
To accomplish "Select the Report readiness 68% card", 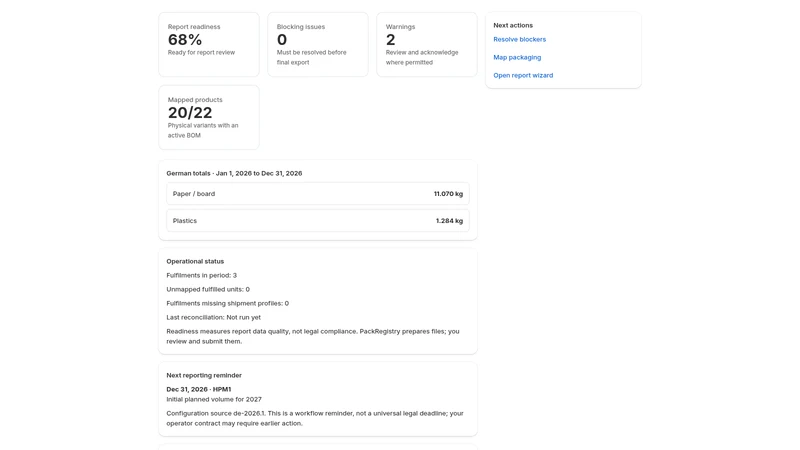I will (x=209, y=44).
